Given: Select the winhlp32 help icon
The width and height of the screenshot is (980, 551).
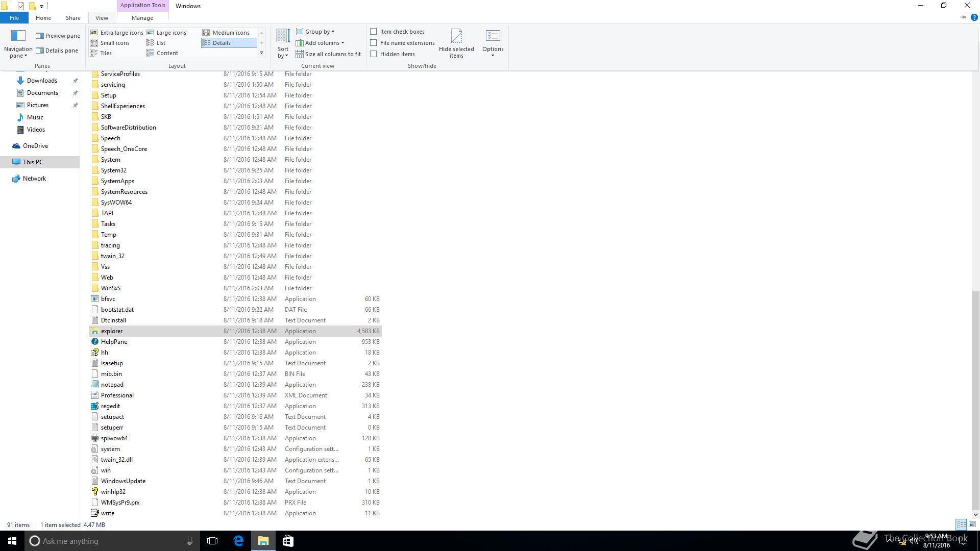Looking at the screenshot, I should 94,492.
